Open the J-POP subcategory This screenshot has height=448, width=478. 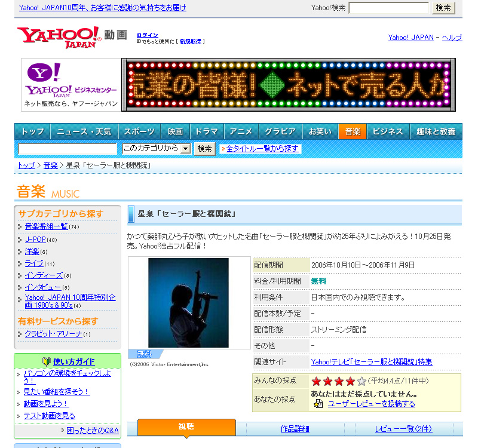35,240
